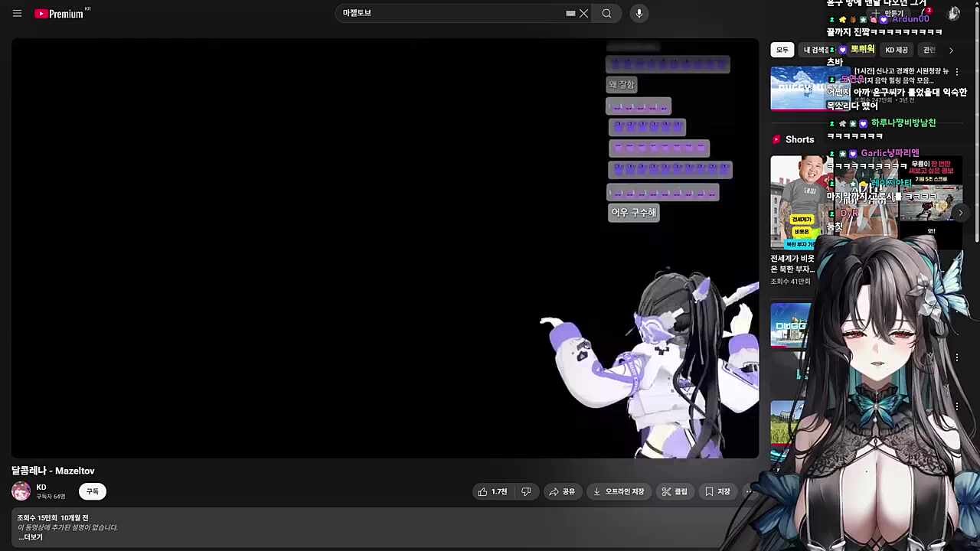Save the video with the 저장 bookmark button

717,491
